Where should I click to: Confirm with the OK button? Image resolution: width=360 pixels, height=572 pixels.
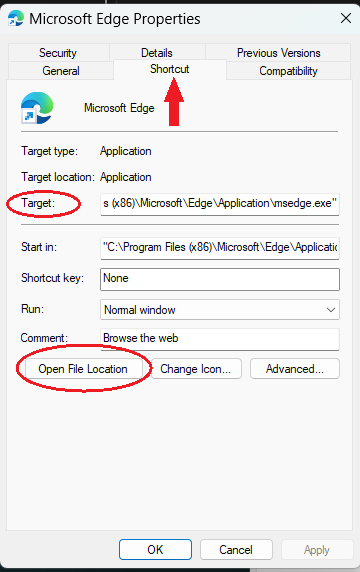(x=155, y=549)
